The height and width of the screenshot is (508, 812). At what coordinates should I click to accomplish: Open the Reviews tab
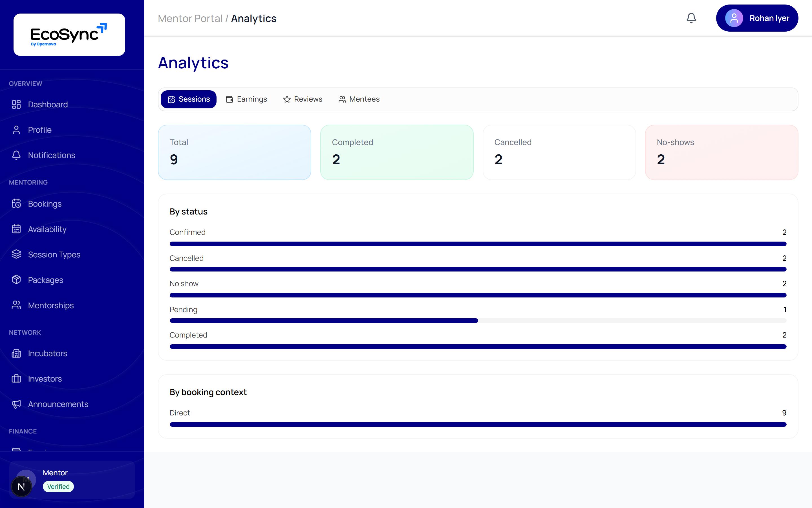click(x=303, y=99)
